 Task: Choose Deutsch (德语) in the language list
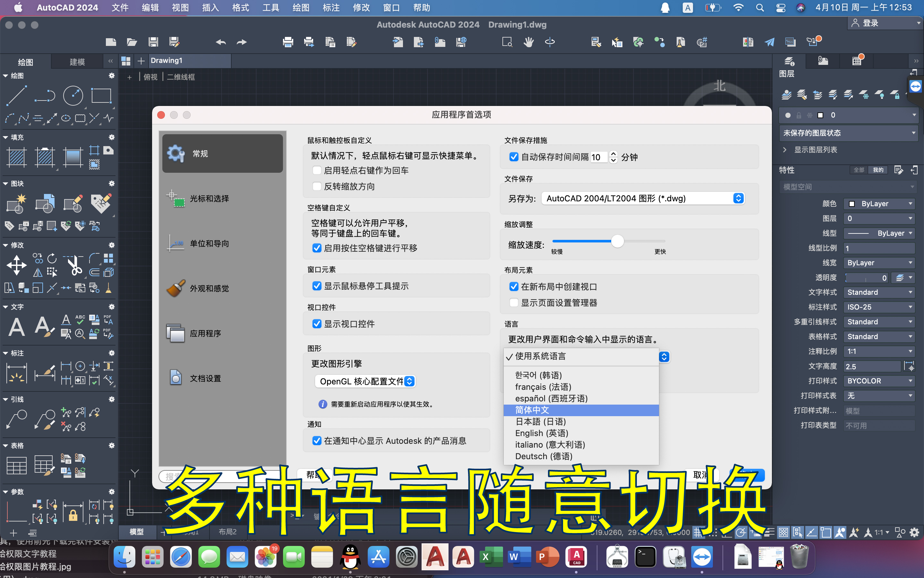coord(581,456)
